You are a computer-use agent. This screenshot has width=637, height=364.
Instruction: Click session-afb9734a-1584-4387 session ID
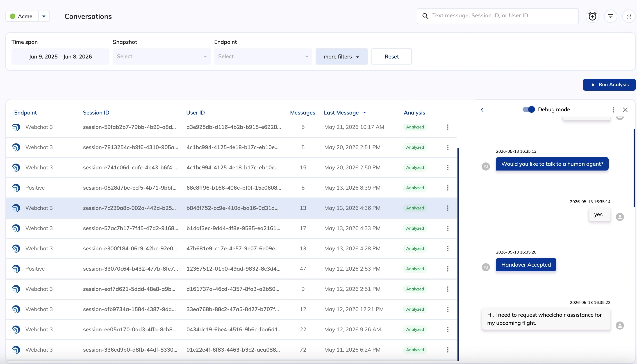pos(129,310)
